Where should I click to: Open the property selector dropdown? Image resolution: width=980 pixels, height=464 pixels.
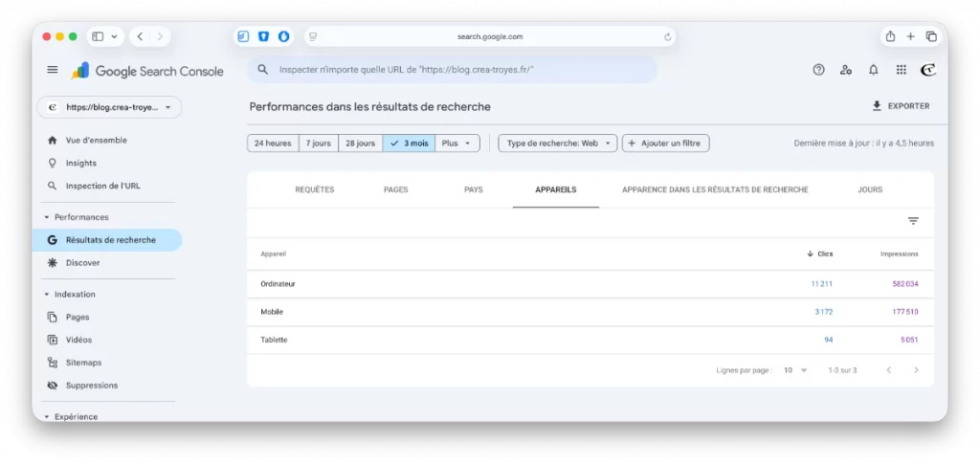(109, 107)
